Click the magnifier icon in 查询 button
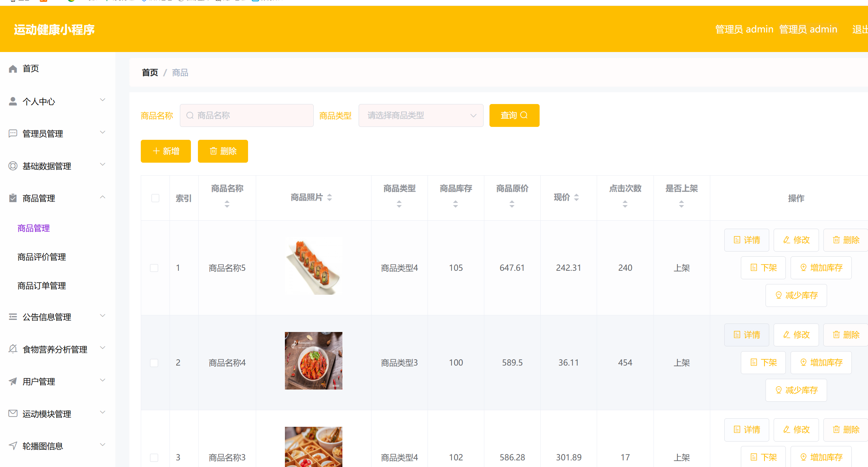 [x=524, y=115]
